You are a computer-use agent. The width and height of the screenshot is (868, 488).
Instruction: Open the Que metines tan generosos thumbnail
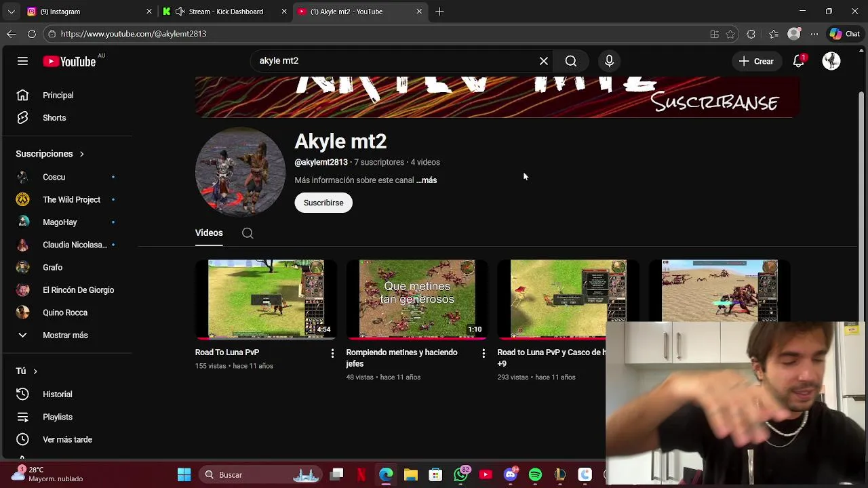[x=417, y=298]
